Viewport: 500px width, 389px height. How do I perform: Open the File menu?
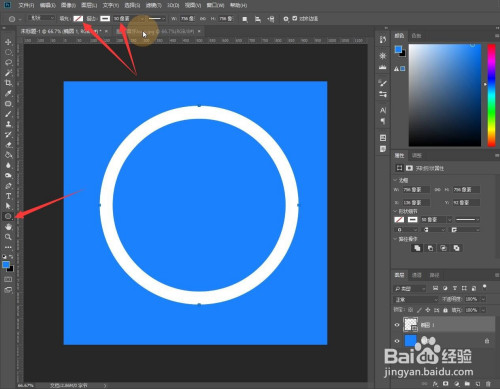coord(26,5)
